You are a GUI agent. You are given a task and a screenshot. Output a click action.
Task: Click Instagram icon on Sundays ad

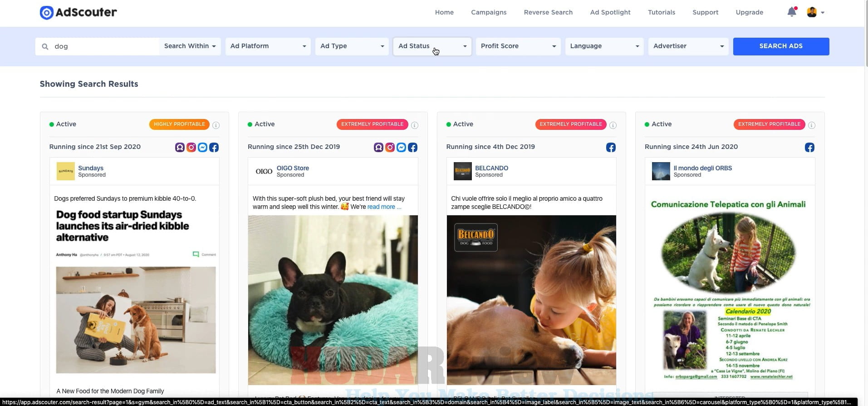tap(191, 147)
